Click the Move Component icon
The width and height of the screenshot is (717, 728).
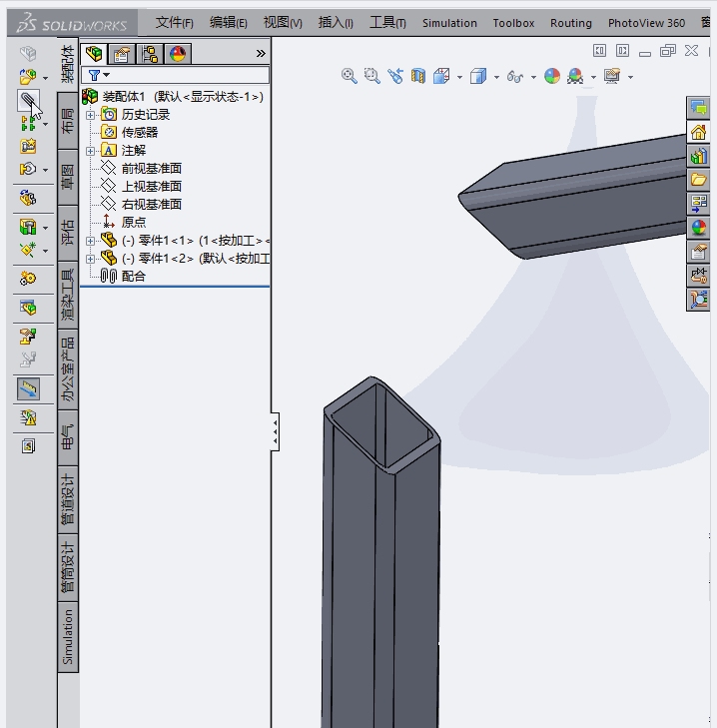(28, 169)
